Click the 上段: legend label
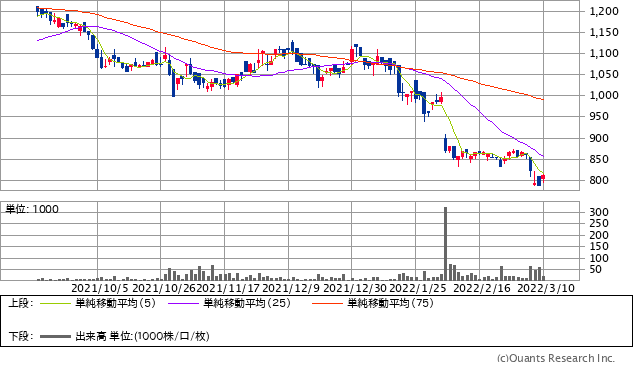The width and height of the screenshot is (633, 371). pos(20,303)
